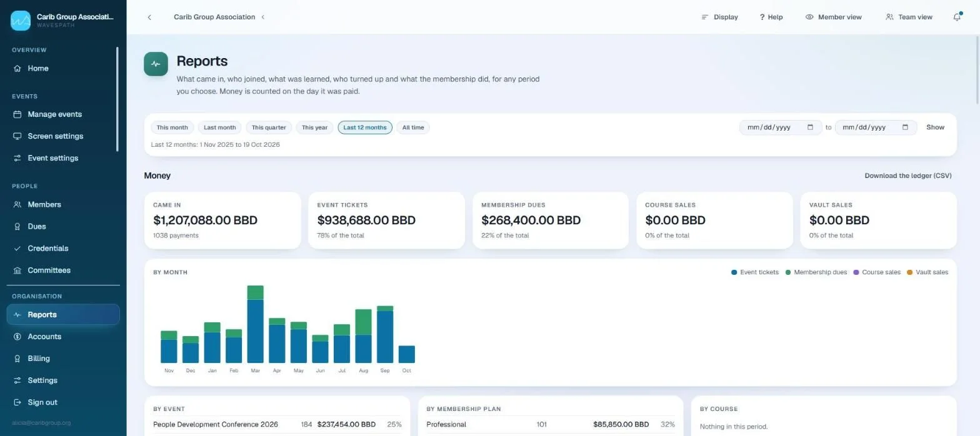Click the October bar in By Month chart

(x=406, y=354)
